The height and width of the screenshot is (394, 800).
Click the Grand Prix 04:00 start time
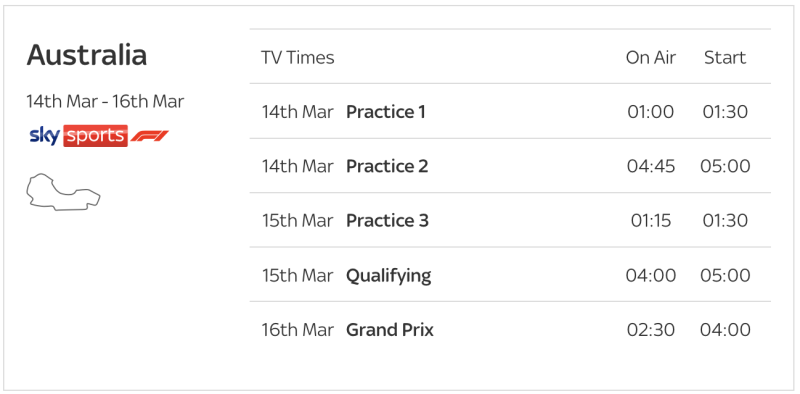point(725,330)
